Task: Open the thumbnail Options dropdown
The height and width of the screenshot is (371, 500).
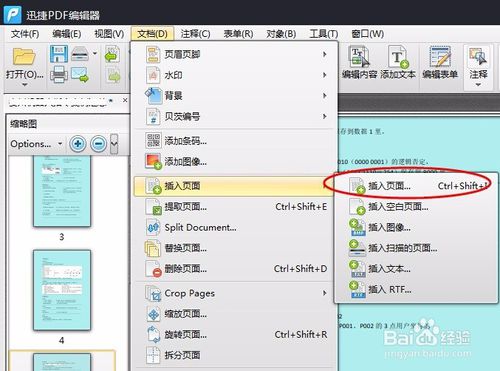Action: point(36,144)
